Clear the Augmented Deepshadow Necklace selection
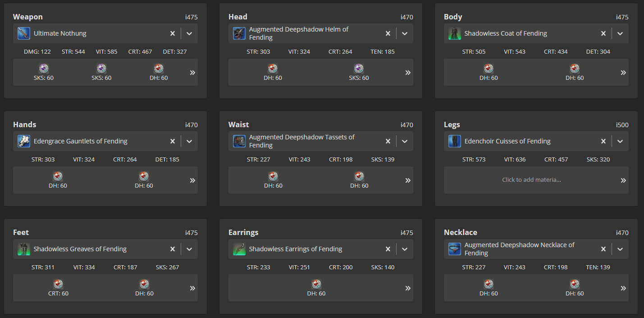644x318 pixels. [x=603, y=249]
